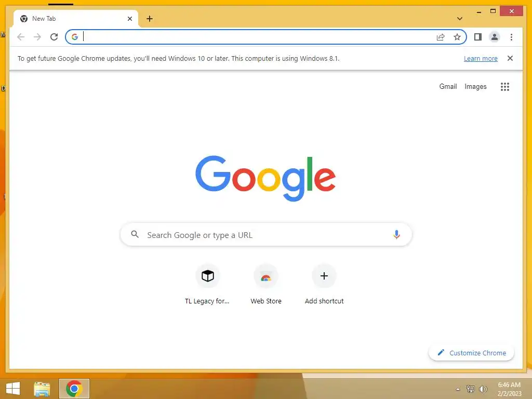The width and height of the screenshot is (532, 399).
Task: Click the share this page icon
Action: click(441, 37)
